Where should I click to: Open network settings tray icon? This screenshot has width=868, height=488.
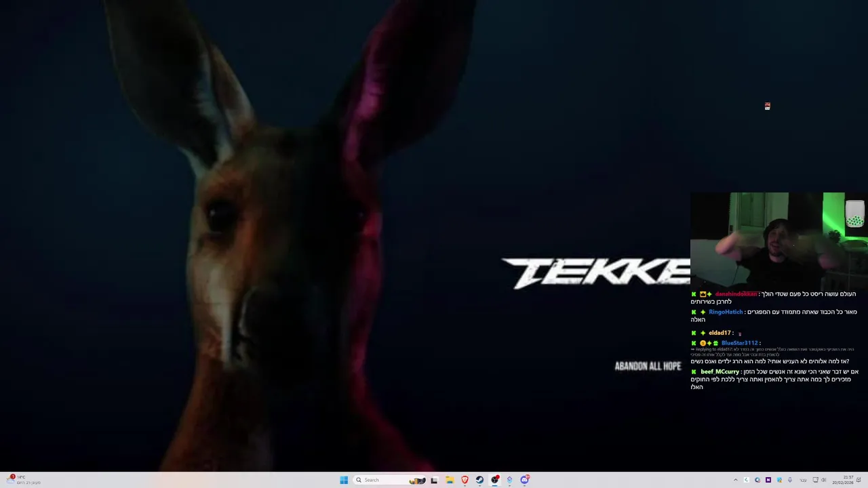815,480
